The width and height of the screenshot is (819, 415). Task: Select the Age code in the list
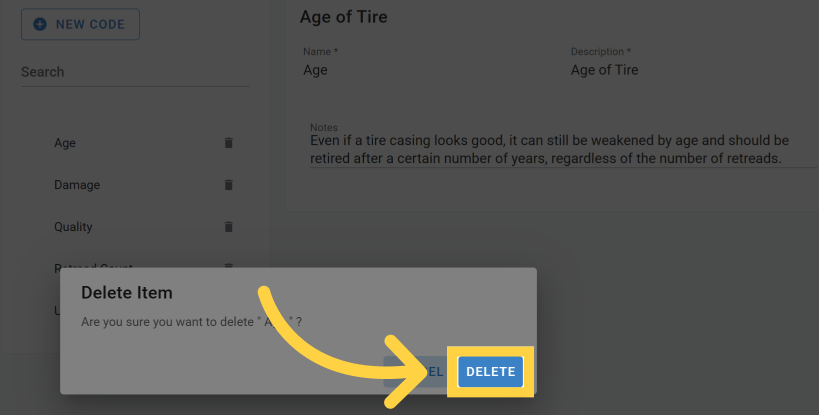(x=65, y=143)
